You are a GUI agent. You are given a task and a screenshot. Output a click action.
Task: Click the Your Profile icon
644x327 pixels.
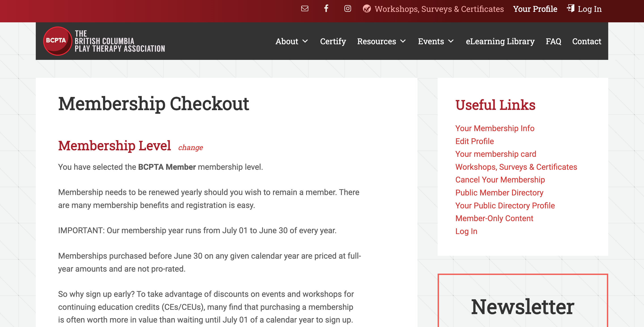click(535, 9)
